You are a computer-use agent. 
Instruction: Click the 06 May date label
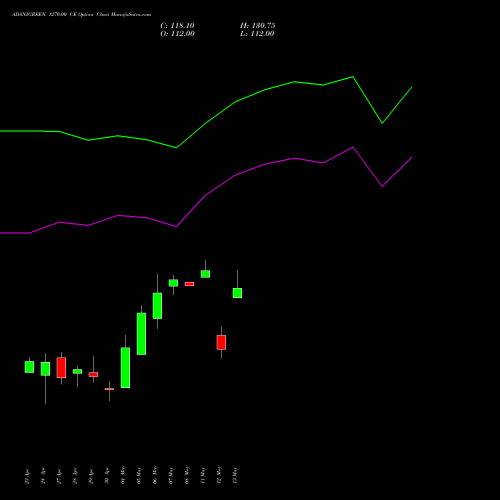click(155, 475)
